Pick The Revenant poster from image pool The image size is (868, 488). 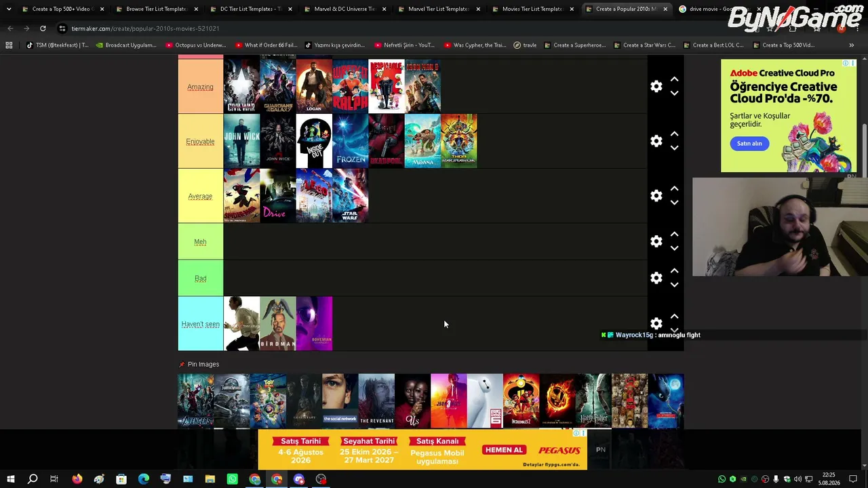click(x=376, y=401)
